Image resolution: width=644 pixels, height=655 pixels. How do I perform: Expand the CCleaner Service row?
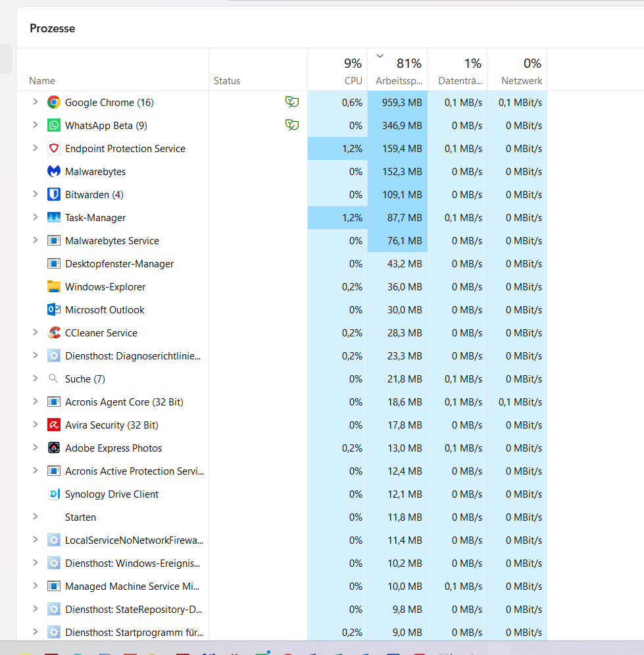36,332
